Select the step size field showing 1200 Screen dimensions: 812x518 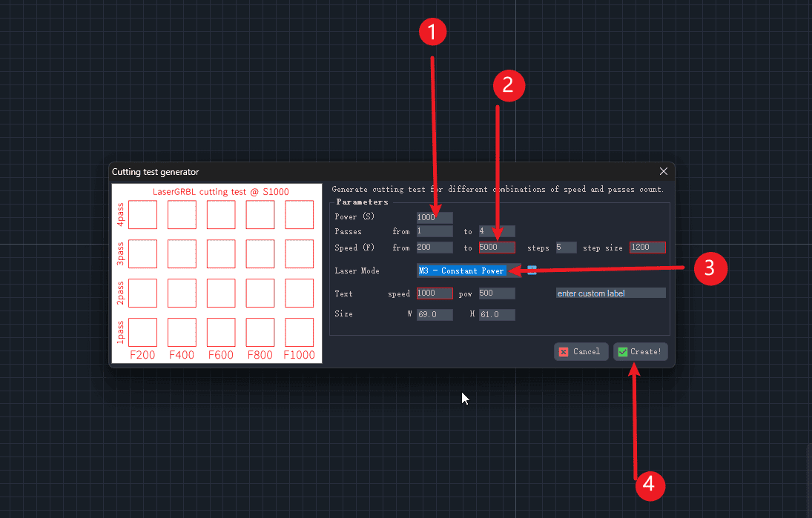click(647, 248)
